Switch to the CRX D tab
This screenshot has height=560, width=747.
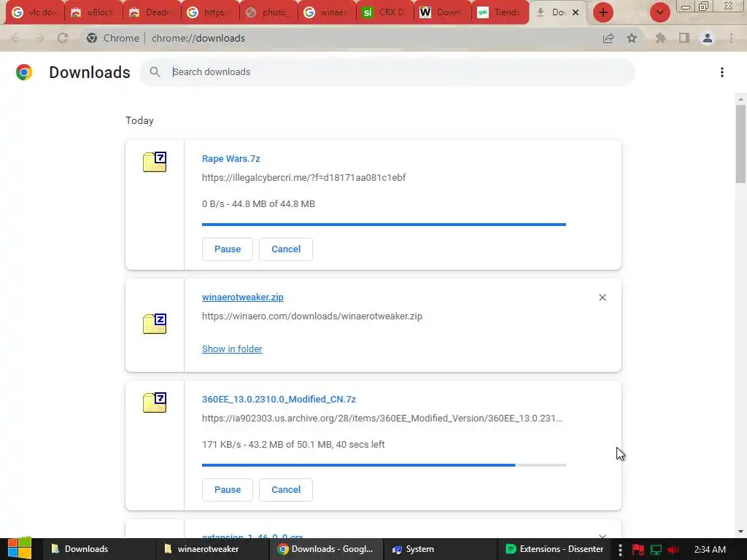[385, 12]
